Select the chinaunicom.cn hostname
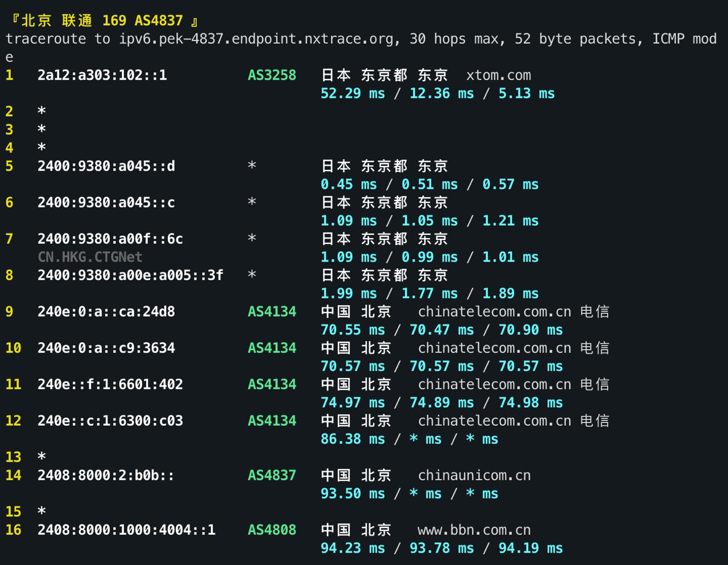The width and height of the screenshot is (728, 565). 474,475
